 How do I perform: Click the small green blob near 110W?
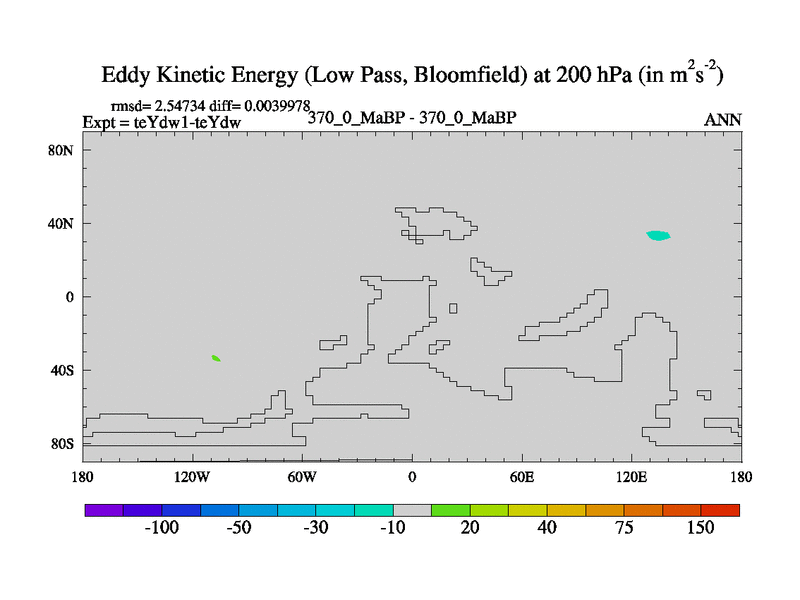tap(216, 358)
